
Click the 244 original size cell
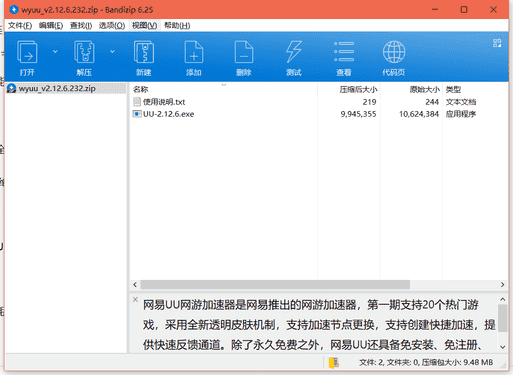pos(432,102)
